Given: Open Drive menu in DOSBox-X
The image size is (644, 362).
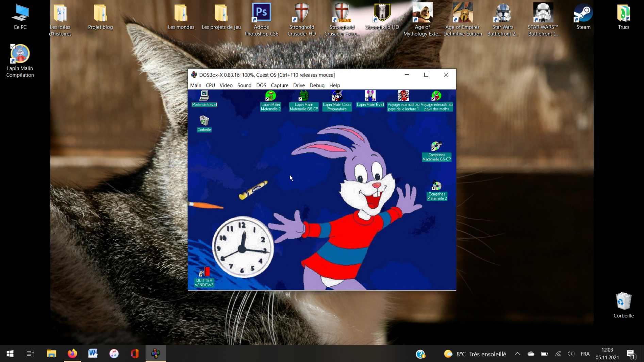Looking at the screenshot, I should [x=299, y=85].
